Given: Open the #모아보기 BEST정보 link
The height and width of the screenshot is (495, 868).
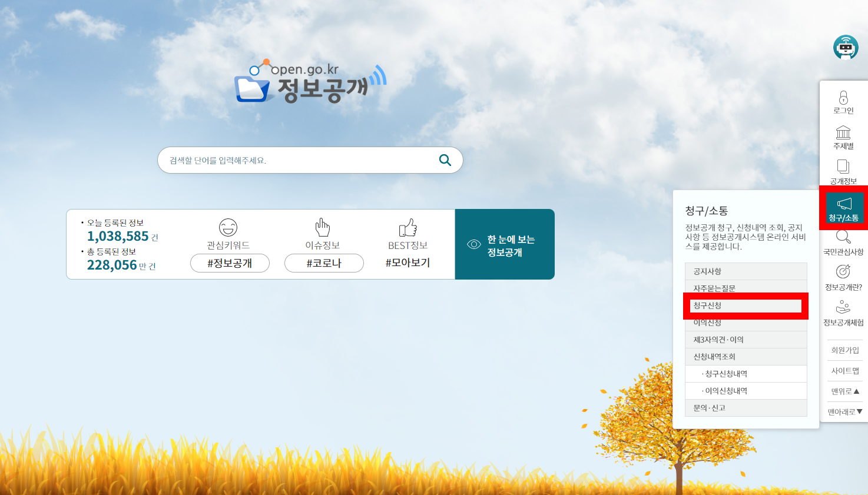Looking at the screenshot, I should [x=408, y=263].
